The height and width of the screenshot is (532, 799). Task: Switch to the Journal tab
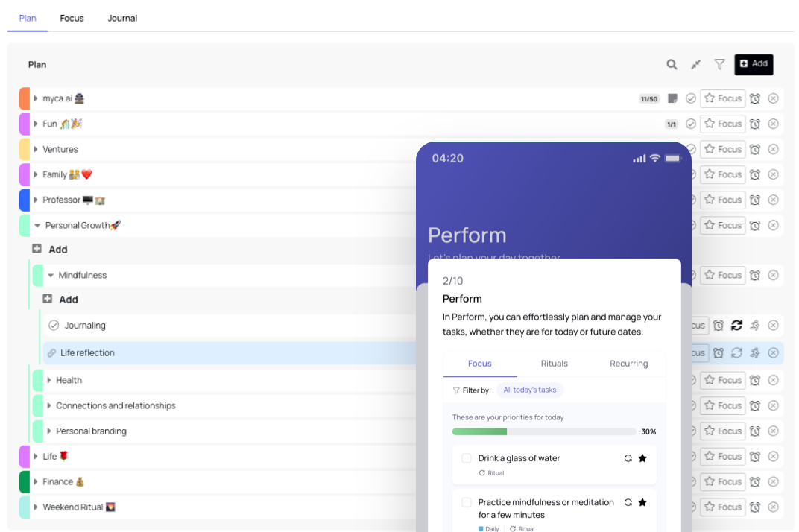tap(122, 19)
